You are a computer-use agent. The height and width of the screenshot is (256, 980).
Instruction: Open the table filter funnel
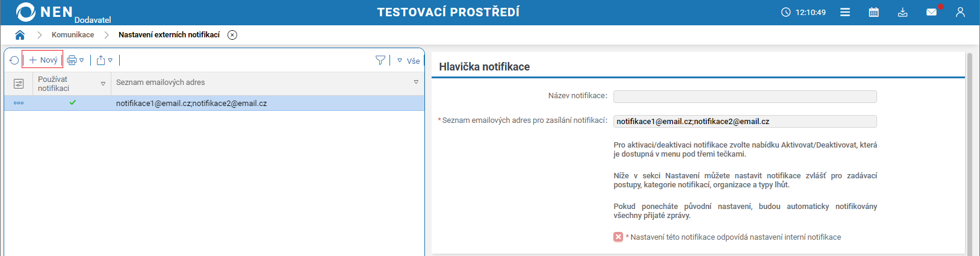pos(380,60)
